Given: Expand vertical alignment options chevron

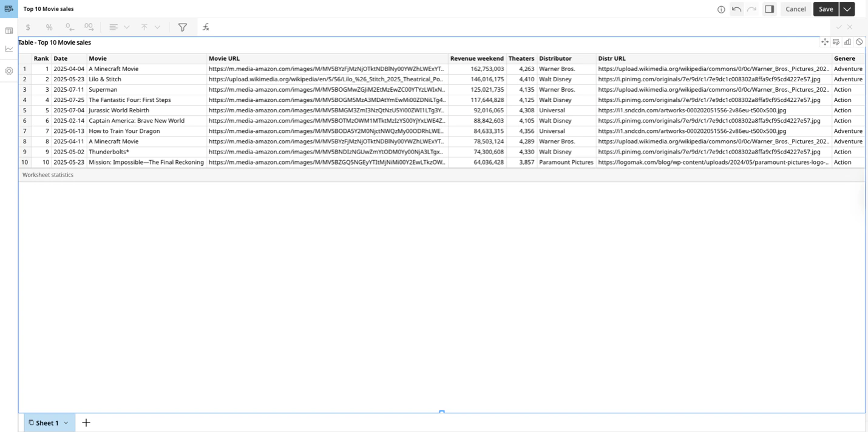Looking at the screenshot, I should click(x=157, y=27).
